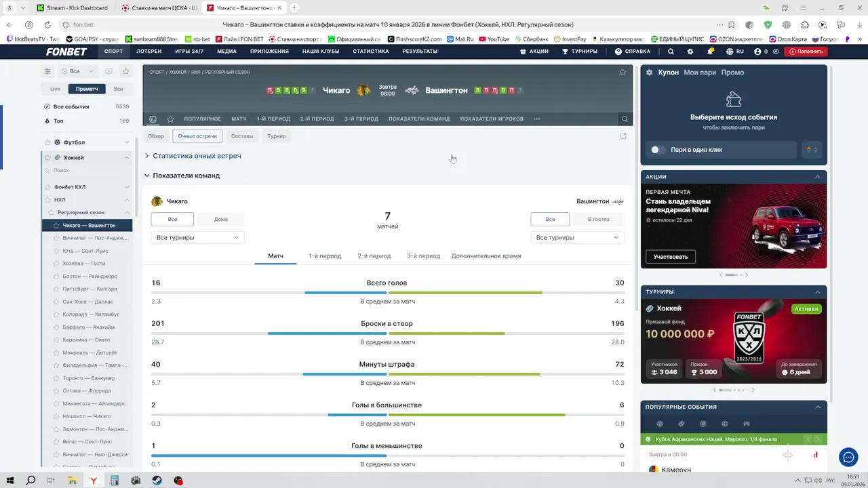Expand Фонбет КХЛ league

click(x=127, y=186)
